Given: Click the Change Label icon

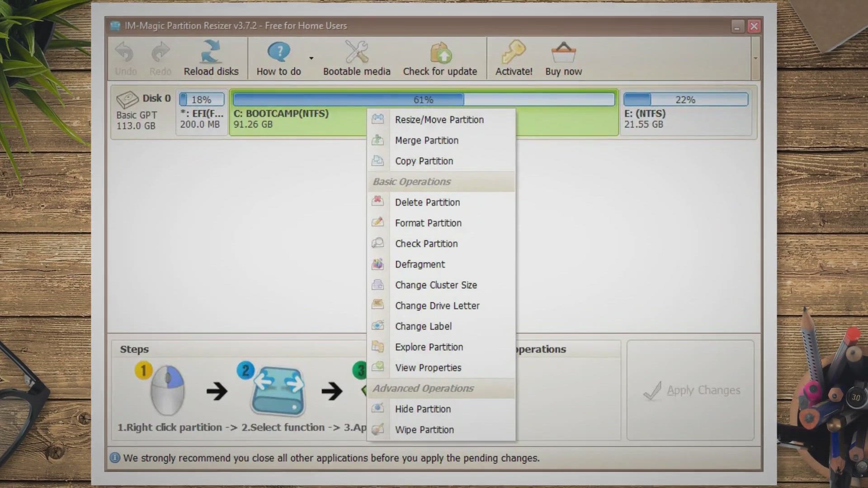Looking at the screenshot, I should pos(377,325).
